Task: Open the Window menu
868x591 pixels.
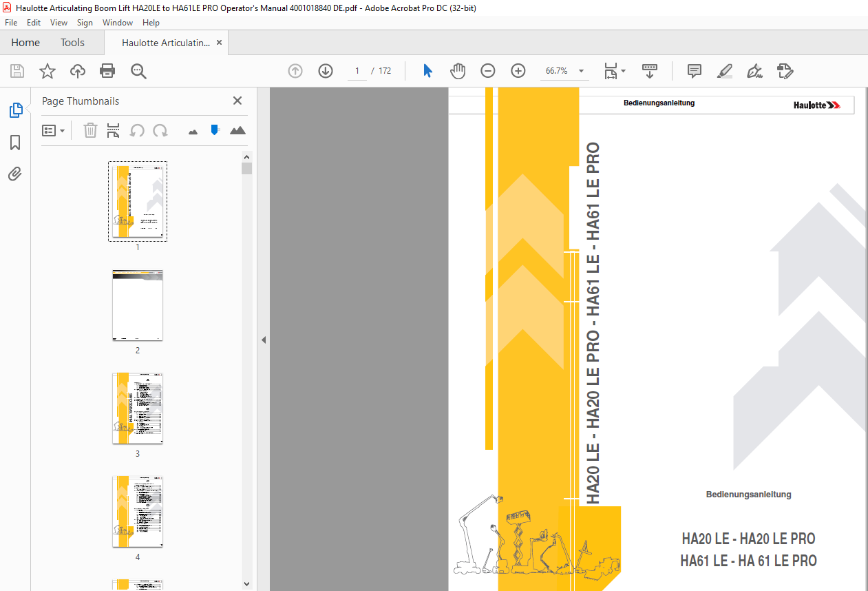Action: point(118,23)
